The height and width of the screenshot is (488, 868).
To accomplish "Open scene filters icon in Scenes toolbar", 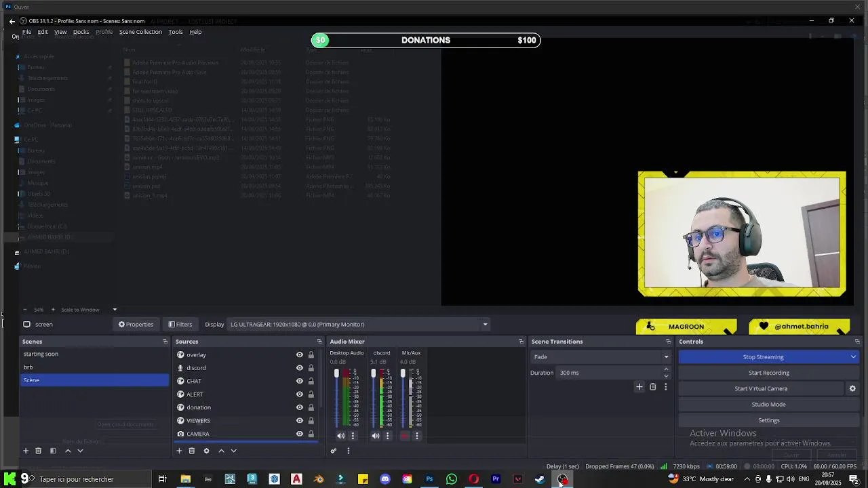I will tap(53, 451).
